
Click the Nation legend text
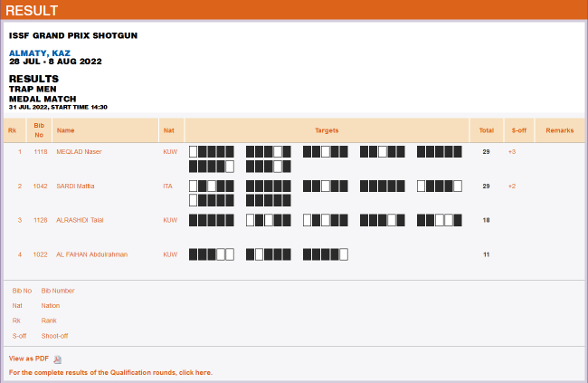(x=51, y=306)
